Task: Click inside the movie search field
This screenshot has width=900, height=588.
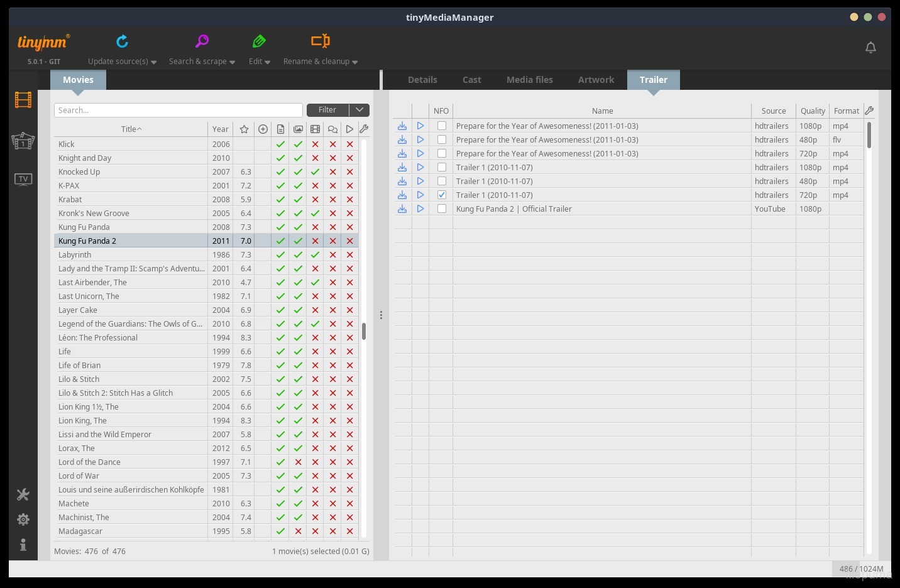Action: [178, 110]
